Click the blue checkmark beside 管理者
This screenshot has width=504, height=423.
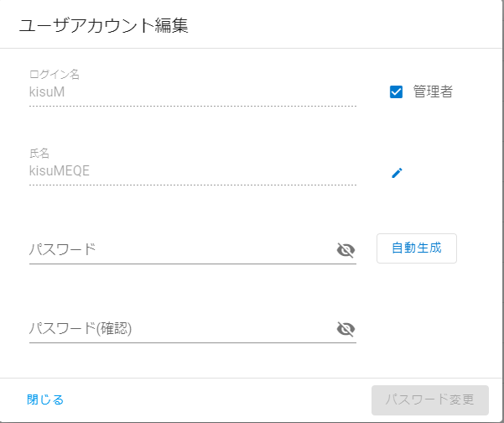click(x=396, y=92)
